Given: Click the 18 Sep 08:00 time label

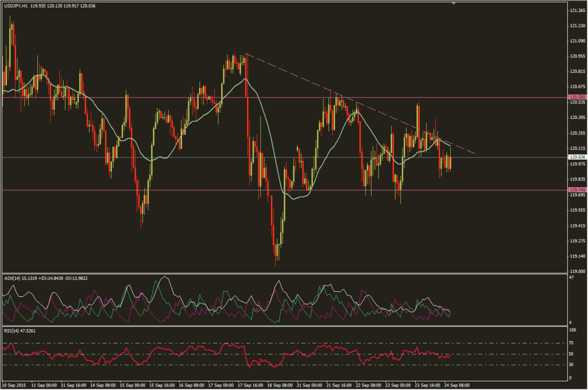Looking at the screenshot, I should 280,385.
